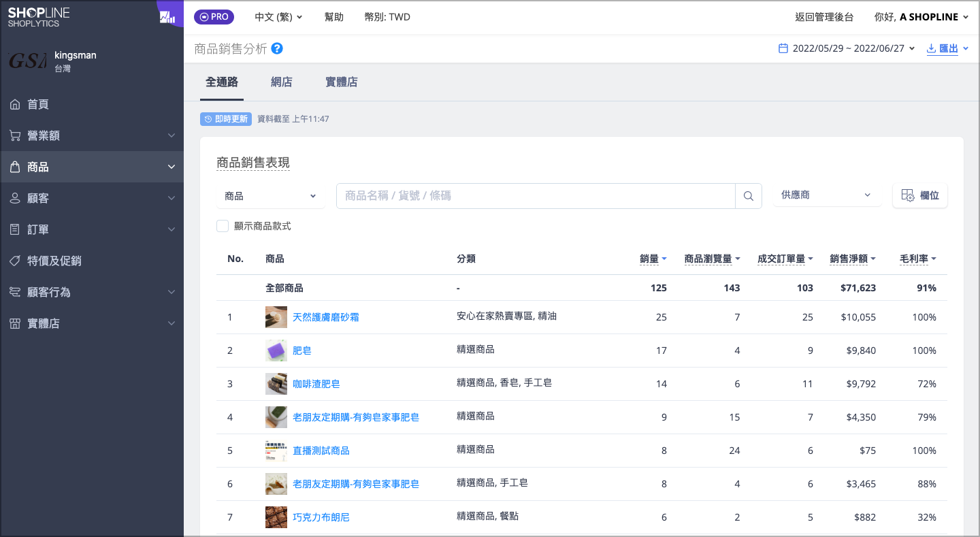Open the 中文 (繁) language dropdown
This screenshot has width=980, height=537.
278,17
